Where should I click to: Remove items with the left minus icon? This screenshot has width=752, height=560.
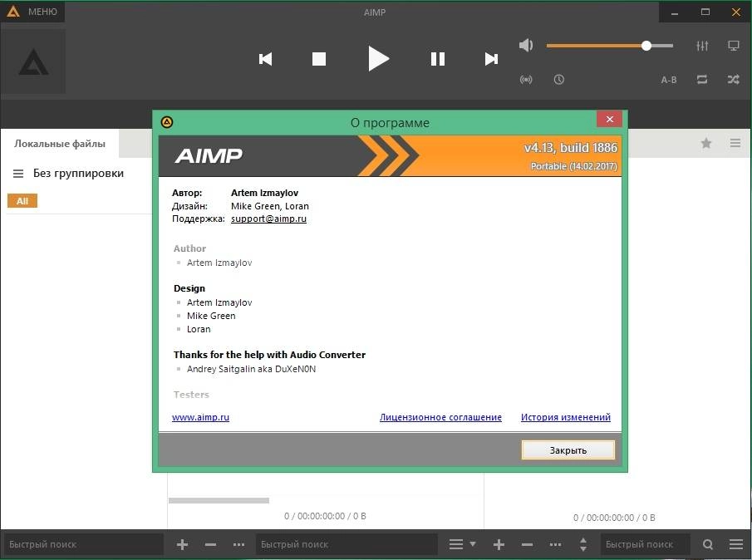pyautogui.click(x=210, y=544)
